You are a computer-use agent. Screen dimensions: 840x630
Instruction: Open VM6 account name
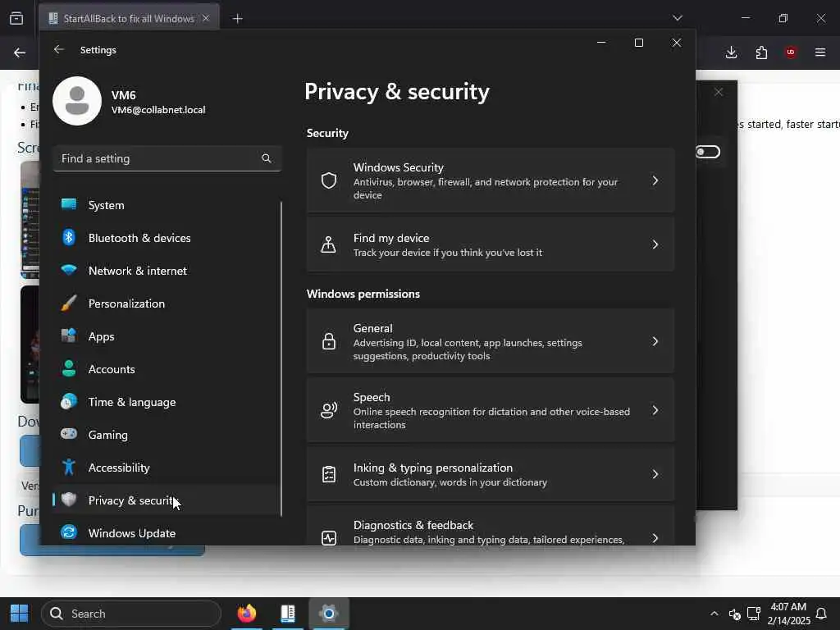[x=124, y=95]
